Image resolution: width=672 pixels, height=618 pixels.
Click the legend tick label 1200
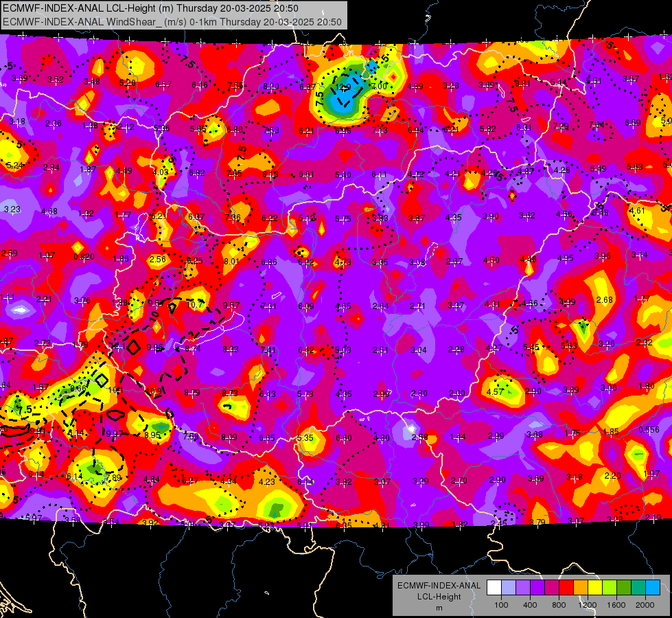[588, 605]
